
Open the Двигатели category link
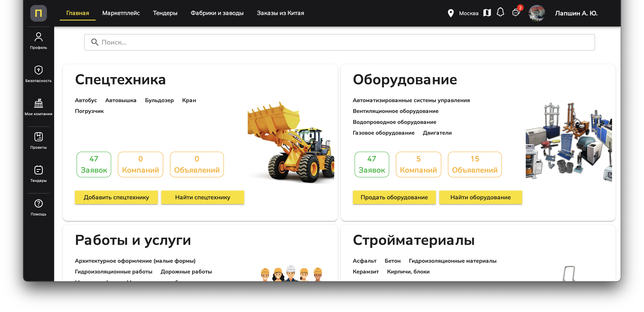point(437,133)
